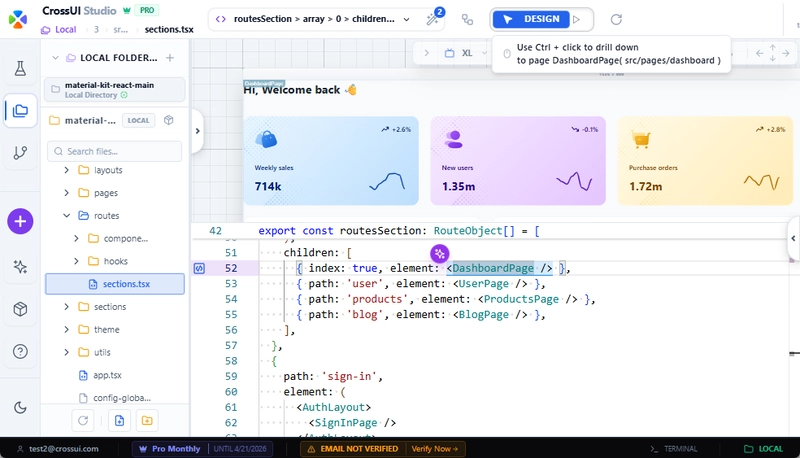Select the Purchase orders card
Image resolution: width=800 pixels, height=458 pixels.
tap(705, 161)
